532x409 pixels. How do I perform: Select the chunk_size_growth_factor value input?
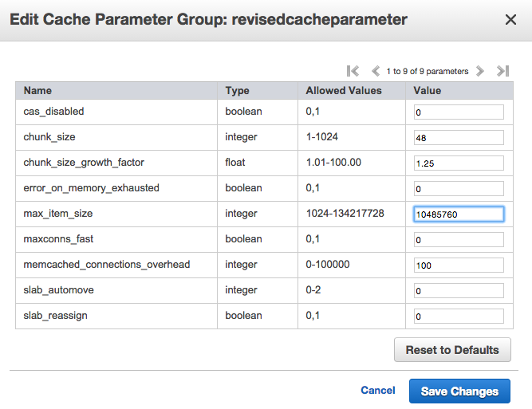coord(459,163)
